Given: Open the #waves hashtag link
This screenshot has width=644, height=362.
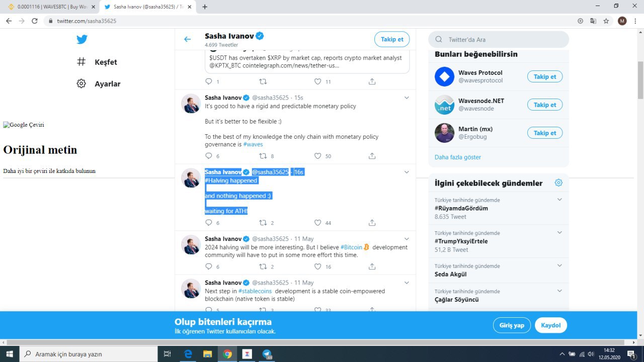Looking at the screenshot, I should [x=253, y=144].
